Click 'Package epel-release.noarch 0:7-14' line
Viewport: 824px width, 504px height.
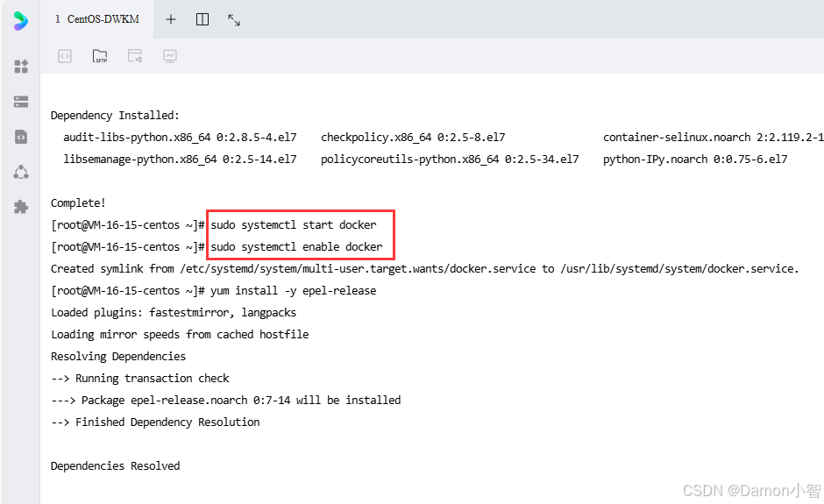pyautogui.click(x=226, y=401)
